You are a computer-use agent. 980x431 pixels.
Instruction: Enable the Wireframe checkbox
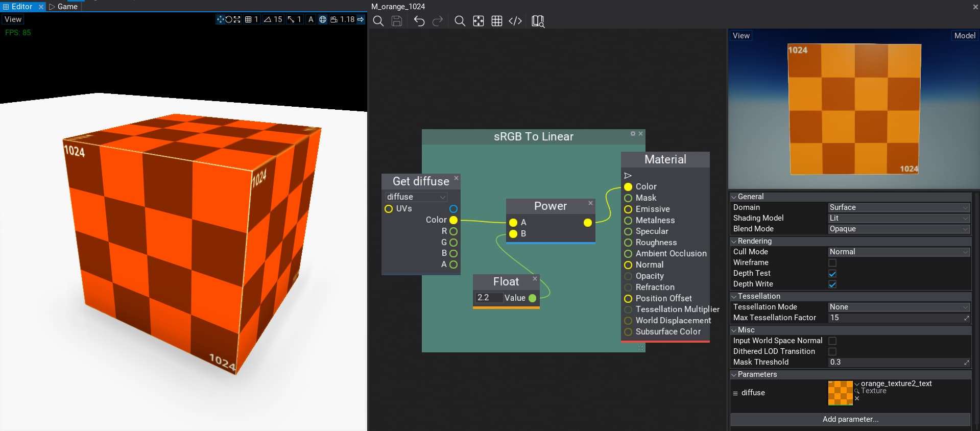click(832, 263)
